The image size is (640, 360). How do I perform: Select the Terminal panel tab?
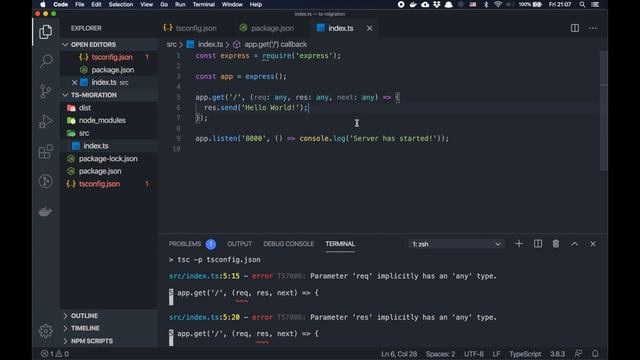point(340,244)
